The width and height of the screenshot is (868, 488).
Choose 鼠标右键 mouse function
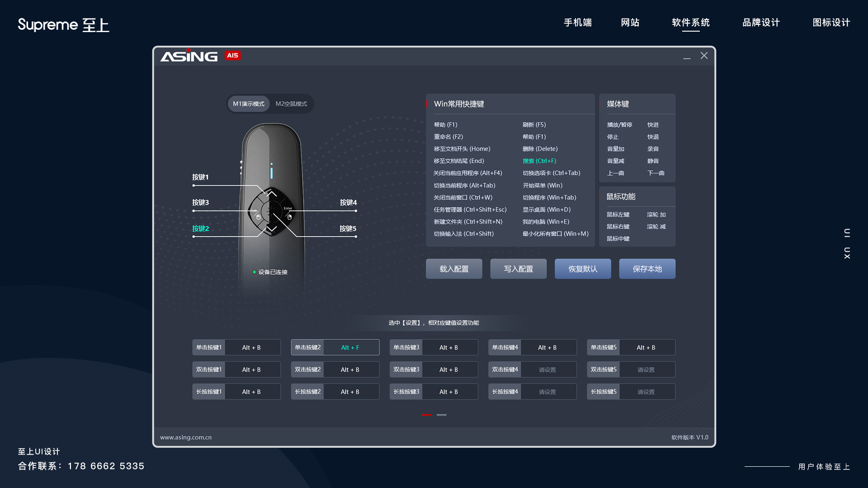point(618,227)
